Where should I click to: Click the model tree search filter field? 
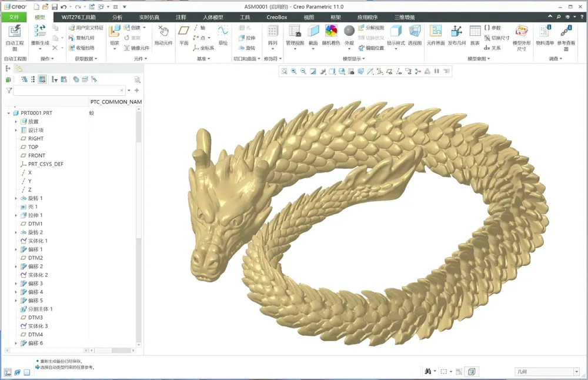click(69, 91)
